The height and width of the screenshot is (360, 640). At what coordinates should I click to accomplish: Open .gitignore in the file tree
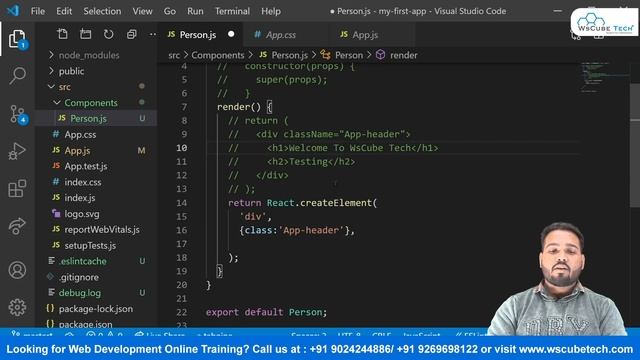[96, 277]
